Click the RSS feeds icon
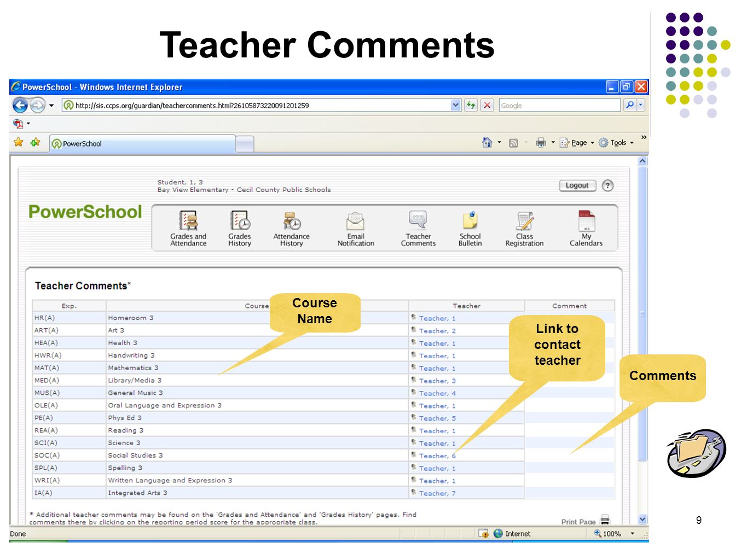The width and height of the screenshot is (747, 560). [x=513, y=143]
